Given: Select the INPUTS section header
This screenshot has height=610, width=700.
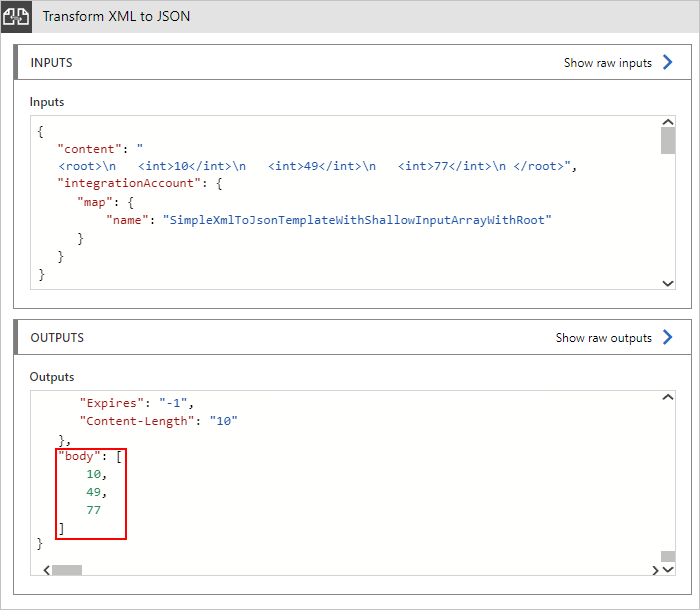Looking at the screenshot, I should (52, 63).
